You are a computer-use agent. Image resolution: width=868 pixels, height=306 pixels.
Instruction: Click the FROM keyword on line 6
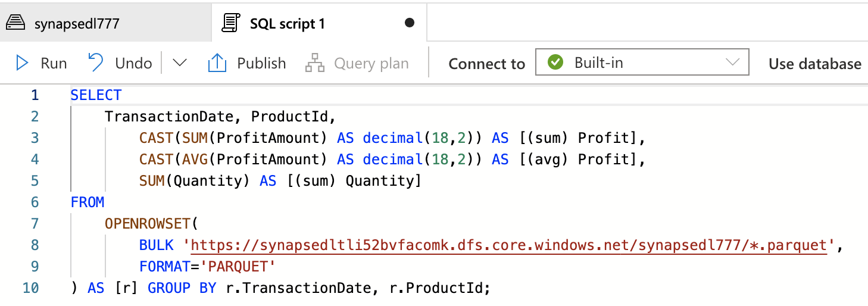pyautogui.click(x=87, y=202)
